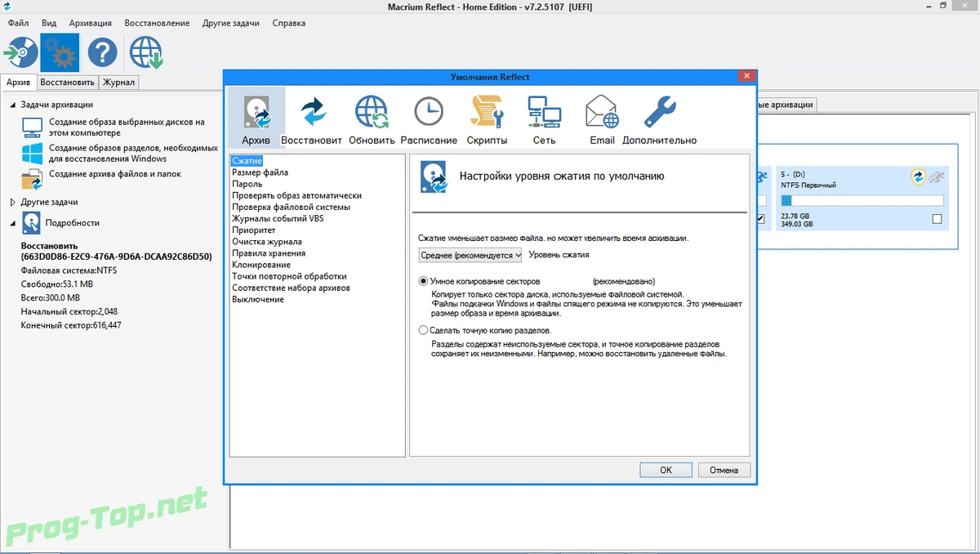
Task: Open the Справка menu
Action: click(288, 23)
